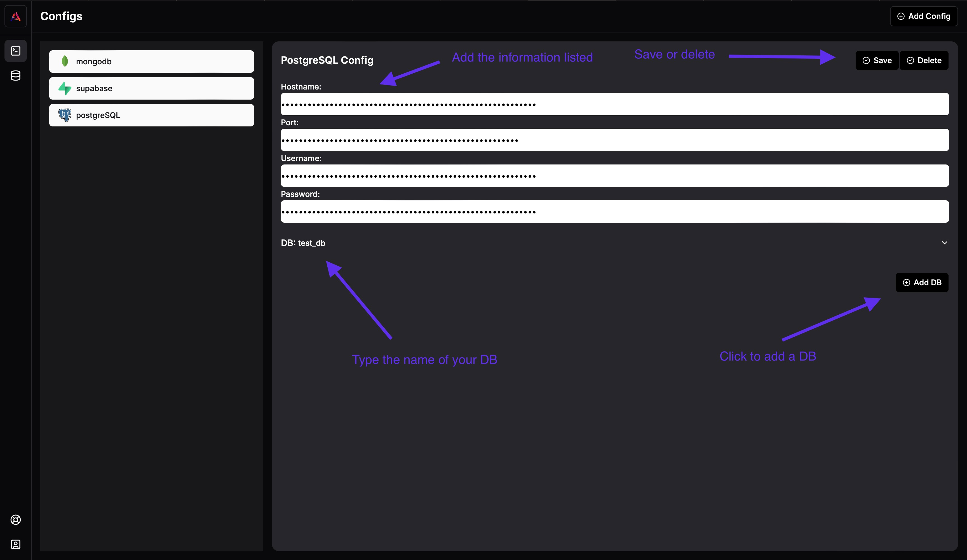Click the Add Config button
This screenshot has width=967, height=560.
(924, 16)
